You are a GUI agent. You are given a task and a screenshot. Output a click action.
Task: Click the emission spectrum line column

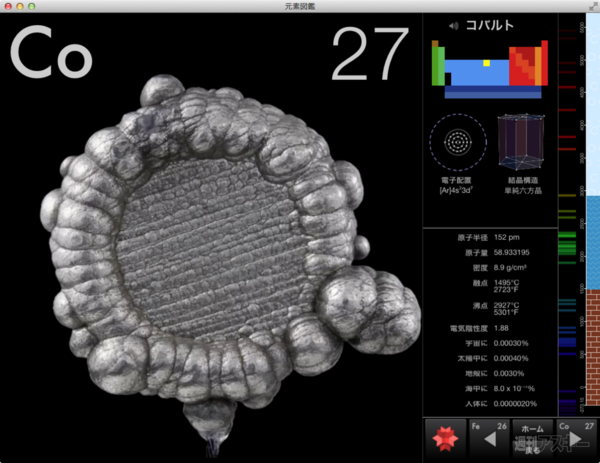[567, 215]
